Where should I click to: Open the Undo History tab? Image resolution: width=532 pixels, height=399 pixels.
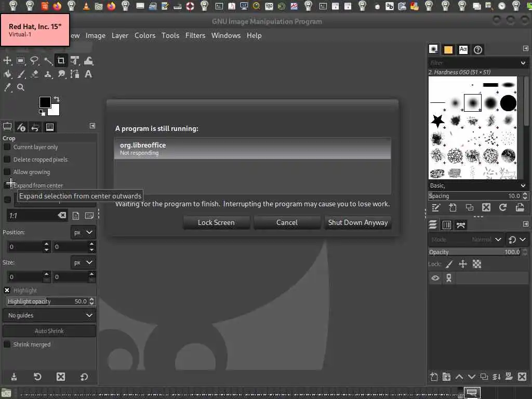[x=35, y=127]
